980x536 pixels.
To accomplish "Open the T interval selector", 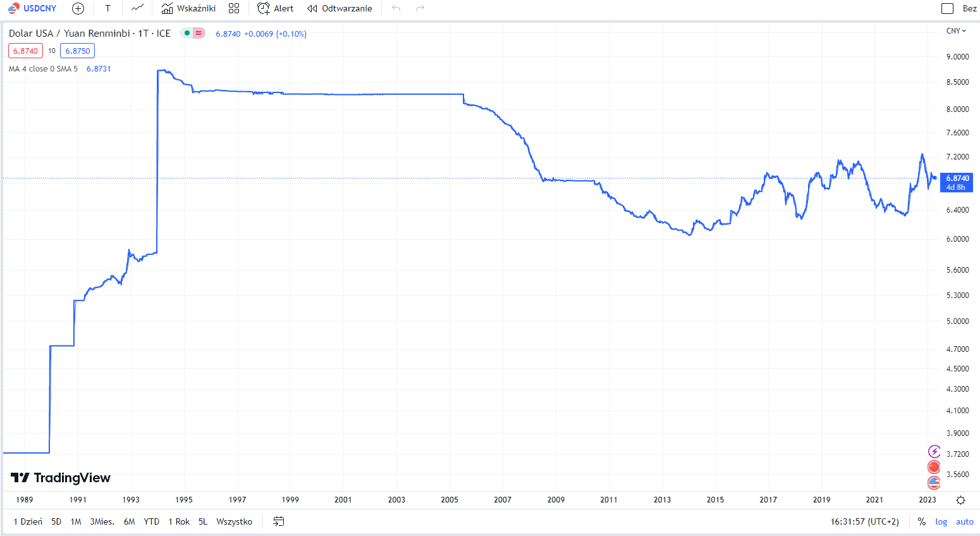I will [107, 8].
